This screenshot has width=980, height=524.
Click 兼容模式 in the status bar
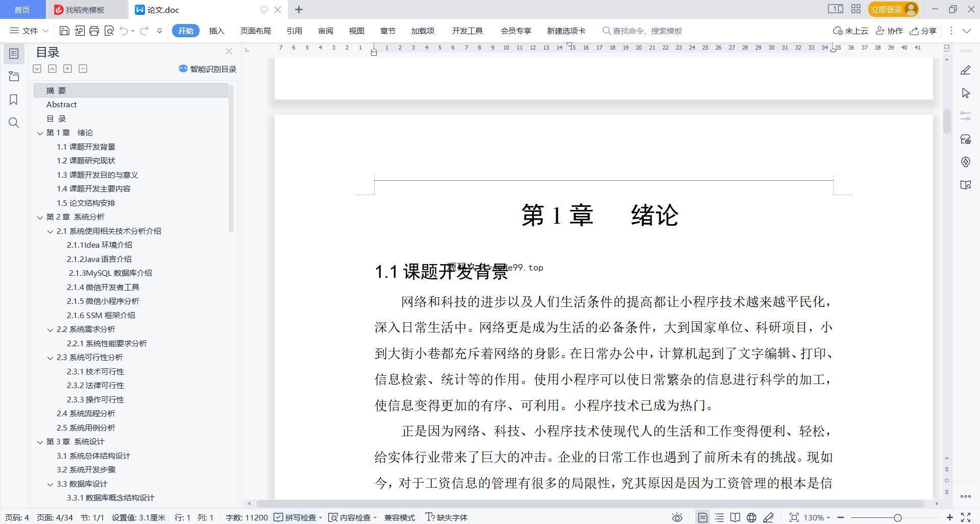(400, 517)
